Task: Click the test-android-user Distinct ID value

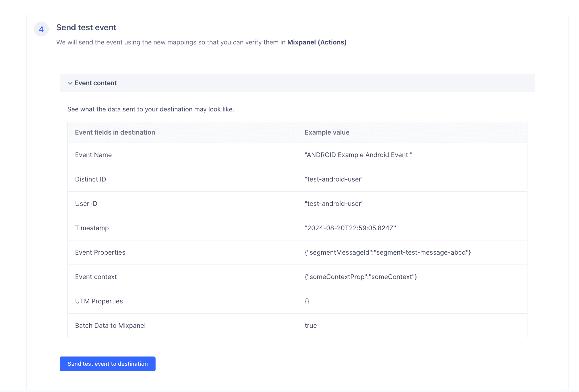Action: (x=334, y=179)
